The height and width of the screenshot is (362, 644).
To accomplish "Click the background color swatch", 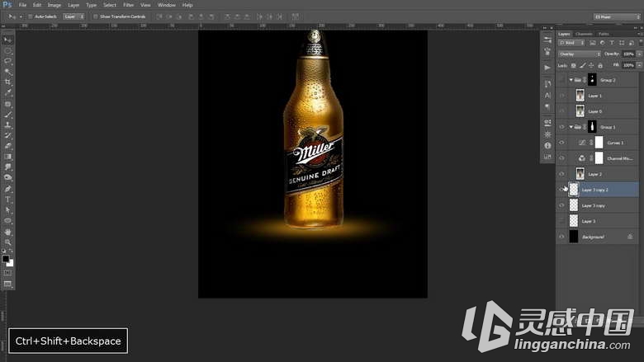I will point(11,264).
